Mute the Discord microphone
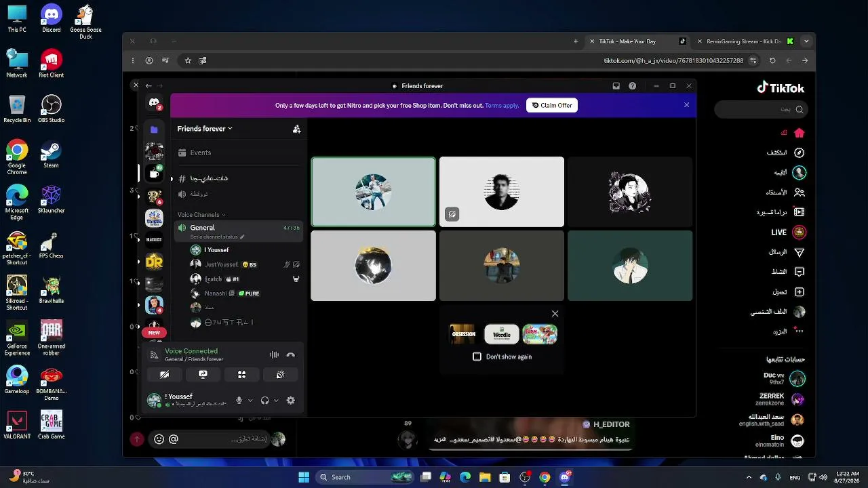This screenshot has height=488, width=868. click(239, 401)
